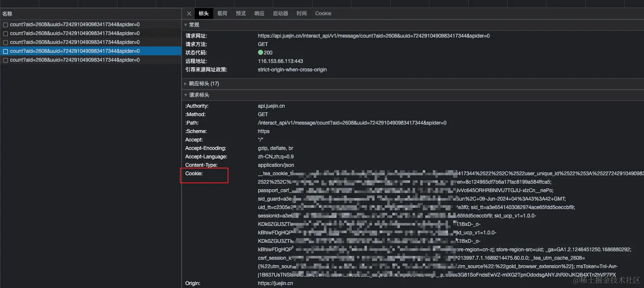644x288 pixels.
Task: Click the Accept-Encoding: header name
Action: tap(206, 148)
